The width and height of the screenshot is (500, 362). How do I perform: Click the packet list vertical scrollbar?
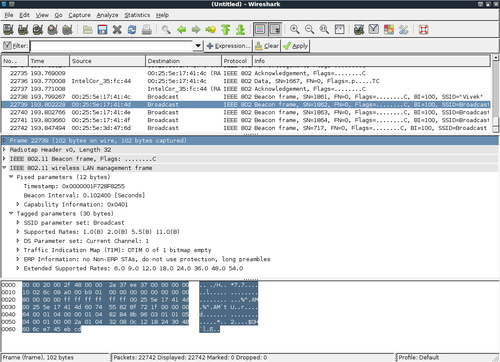(496, 94)
